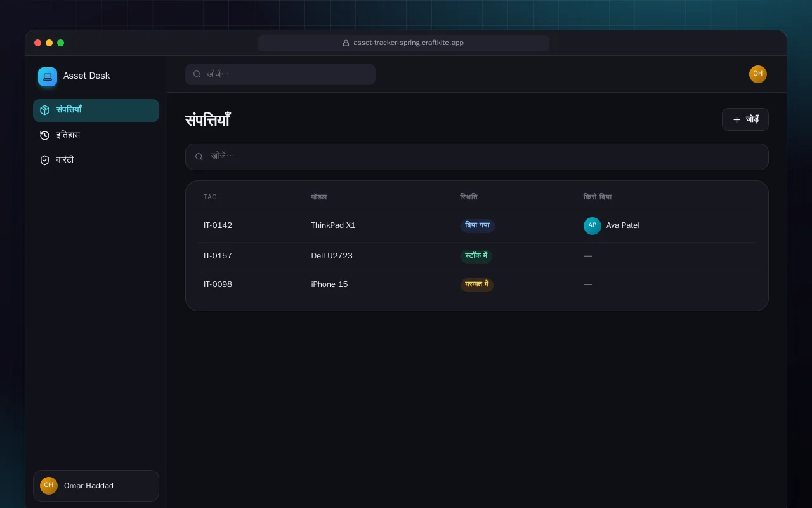Click the warranty shield icon in sidebar
812x508 pixels.
(44, 160)
